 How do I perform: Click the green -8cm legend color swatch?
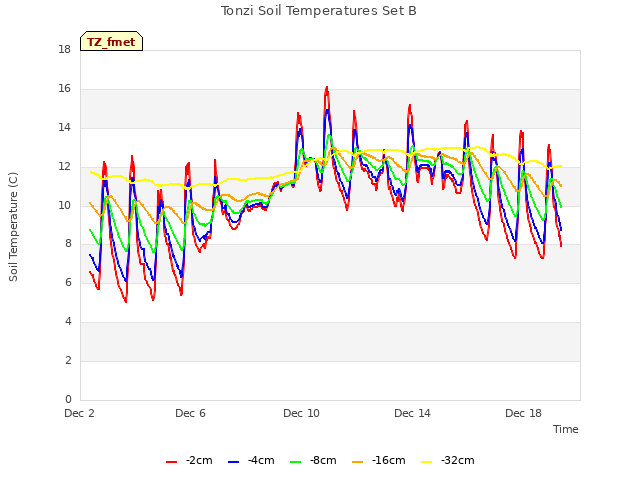[x=296, y=462]
